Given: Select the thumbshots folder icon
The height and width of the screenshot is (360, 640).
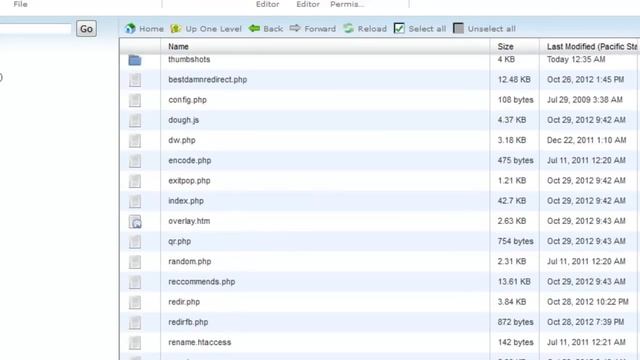Looking at the screenshot, I should (135, 60).
